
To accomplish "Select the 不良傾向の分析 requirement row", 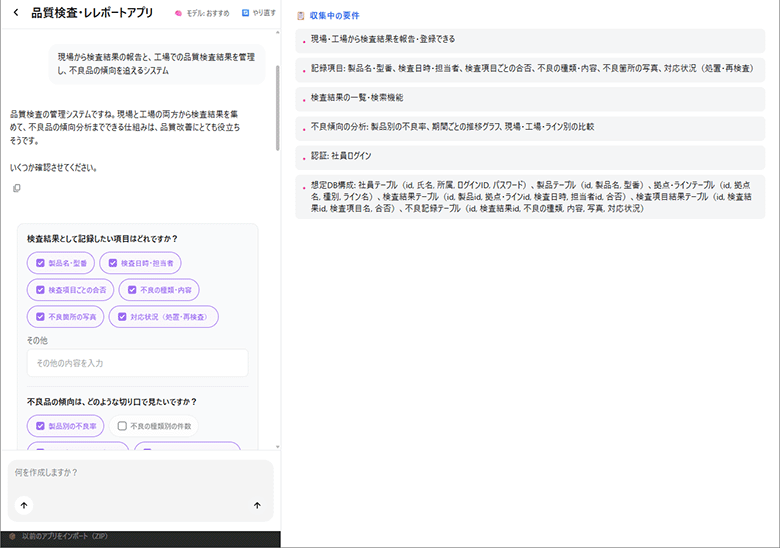I will pos(530,128).
